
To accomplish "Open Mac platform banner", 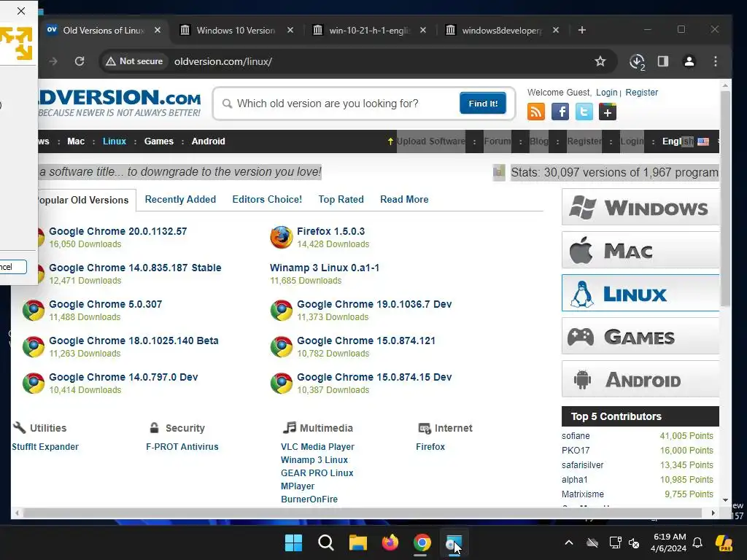I will tap(640, 250).
